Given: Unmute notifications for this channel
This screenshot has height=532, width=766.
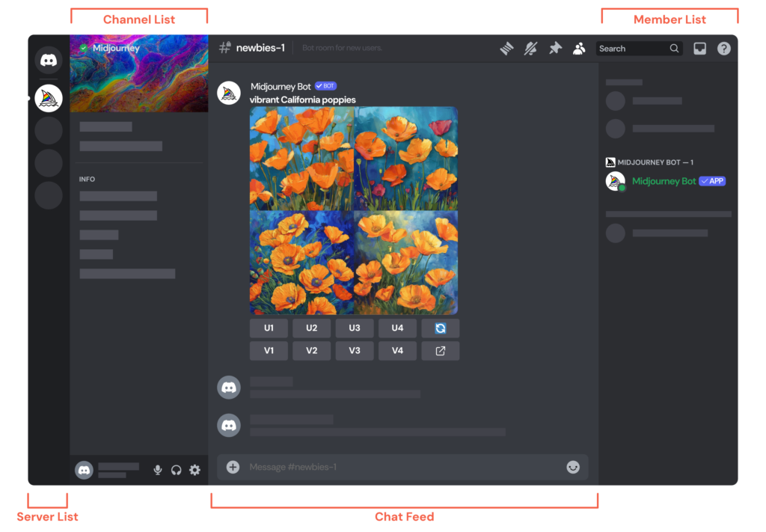Looking at the screenshot, I should 530,48.
